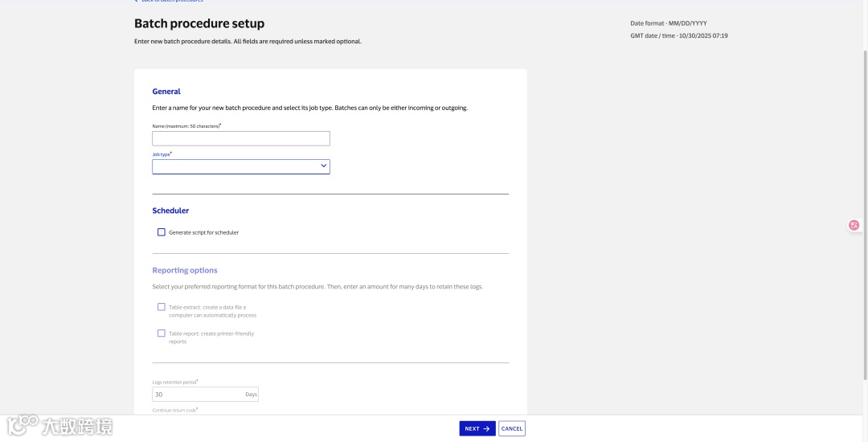Image resolution: width=868 pixels, height=442 pixels.
Task: Click the Reporting options heading
Action: [x=185, y=271]
